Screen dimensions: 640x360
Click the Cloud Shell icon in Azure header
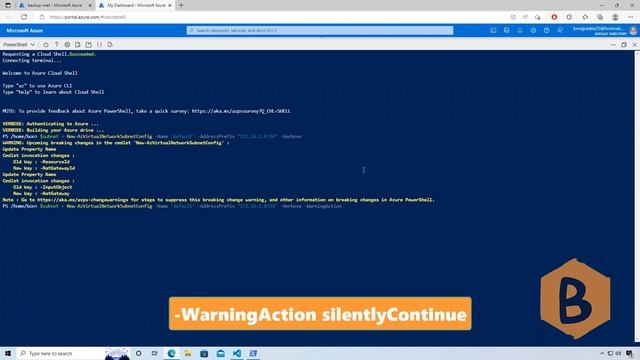point(493,31)
